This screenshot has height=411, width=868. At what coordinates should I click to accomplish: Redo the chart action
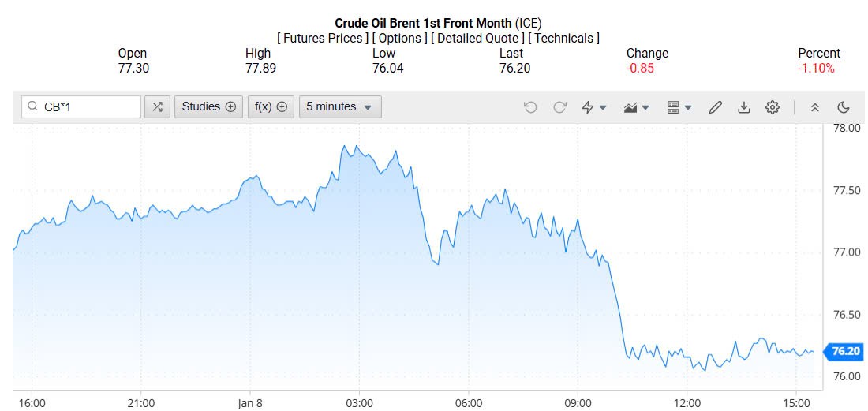[559, 107]
